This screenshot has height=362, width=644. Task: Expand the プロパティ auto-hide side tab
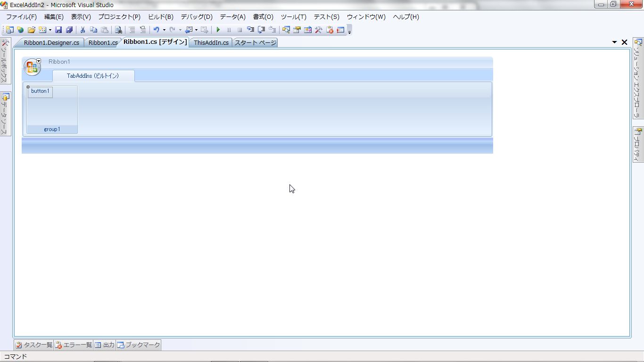click(x=638, y=145)
